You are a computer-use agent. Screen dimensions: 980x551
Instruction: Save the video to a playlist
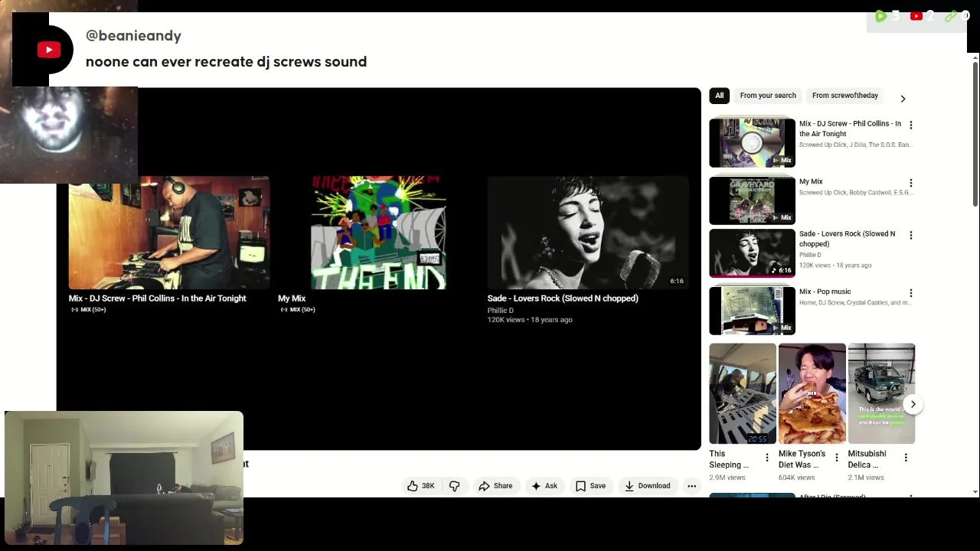coord(590,486)
